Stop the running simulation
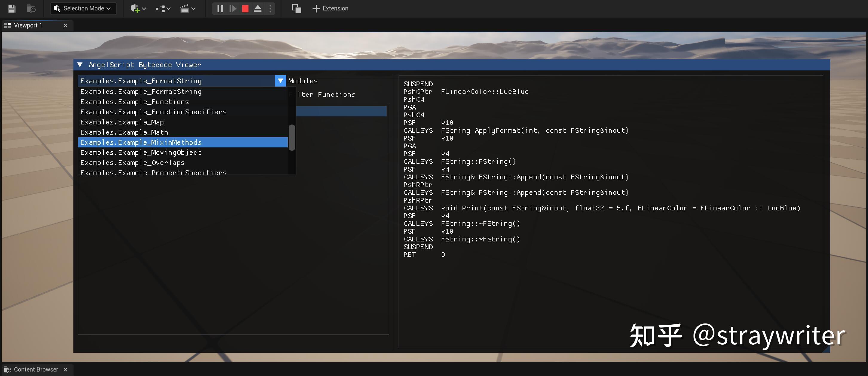 (245, 8)
